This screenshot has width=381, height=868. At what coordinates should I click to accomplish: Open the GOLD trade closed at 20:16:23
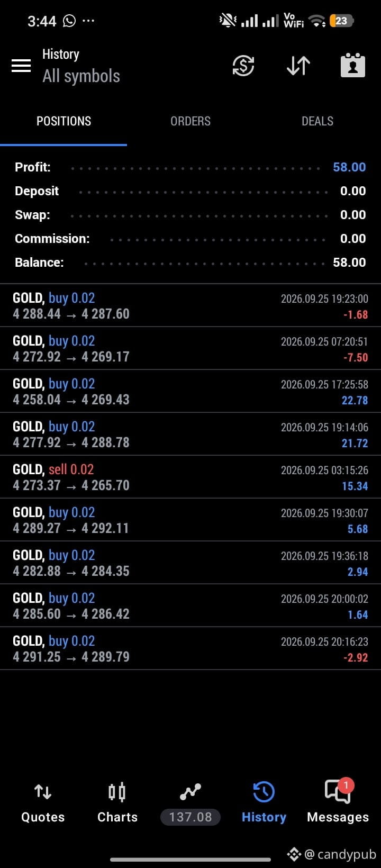[190, 648]
